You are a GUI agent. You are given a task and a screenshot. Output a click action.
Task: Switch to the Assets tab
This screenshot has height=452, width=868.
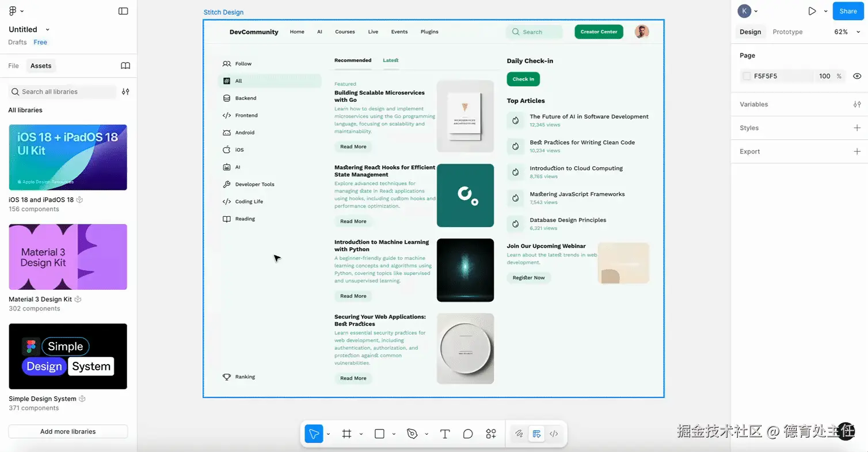tap(41, 66)
